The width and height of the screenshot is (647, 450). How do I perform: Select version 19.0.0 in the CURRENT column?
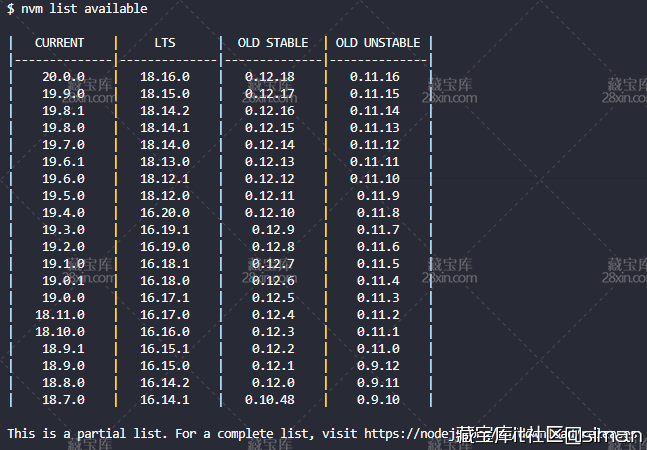(63, 298)
